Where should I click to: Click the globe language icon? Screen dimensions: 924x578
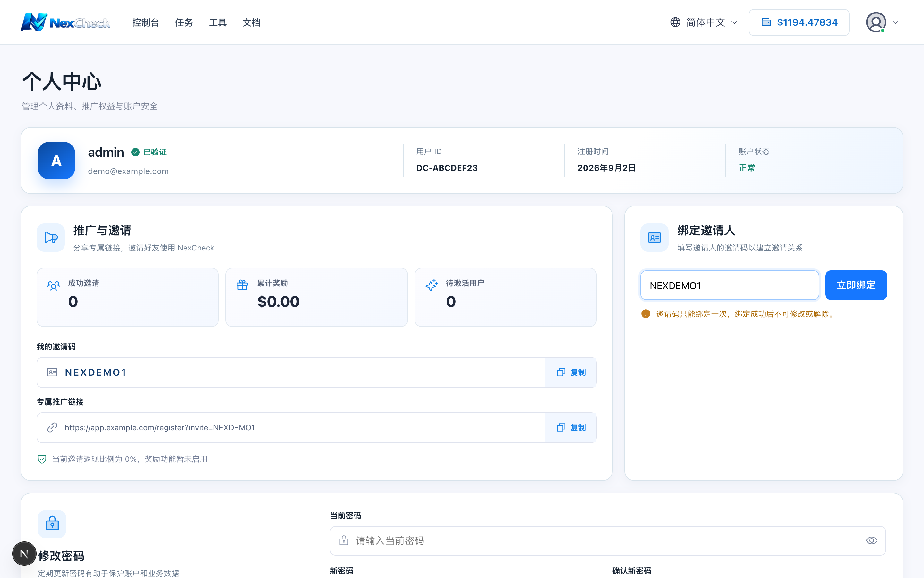click(675, 22)
